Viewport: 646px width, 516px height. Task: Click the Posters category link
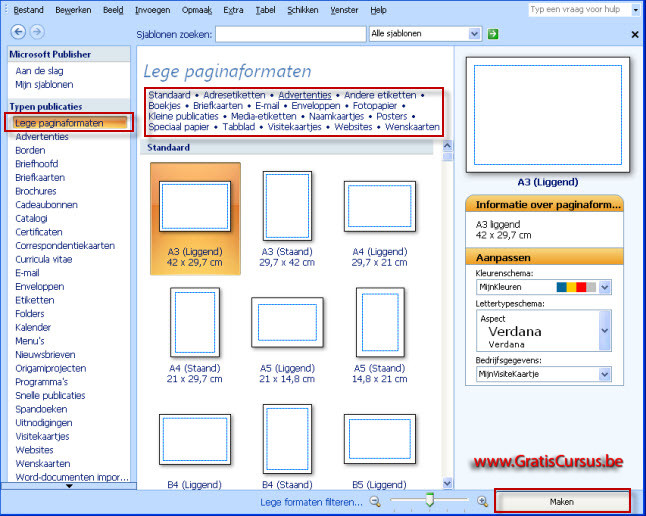[x=391, y=116]
